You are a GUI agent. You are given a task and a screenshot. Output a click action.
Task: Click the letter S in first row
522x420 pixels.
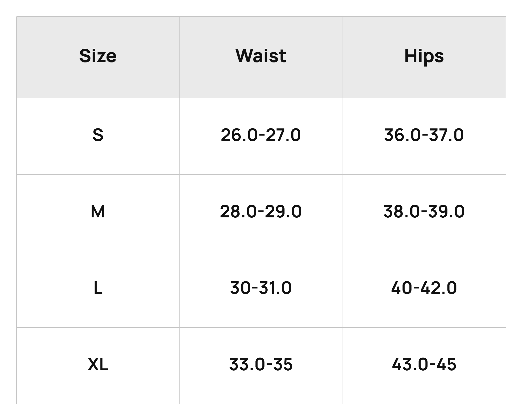[x=98, y=135]
